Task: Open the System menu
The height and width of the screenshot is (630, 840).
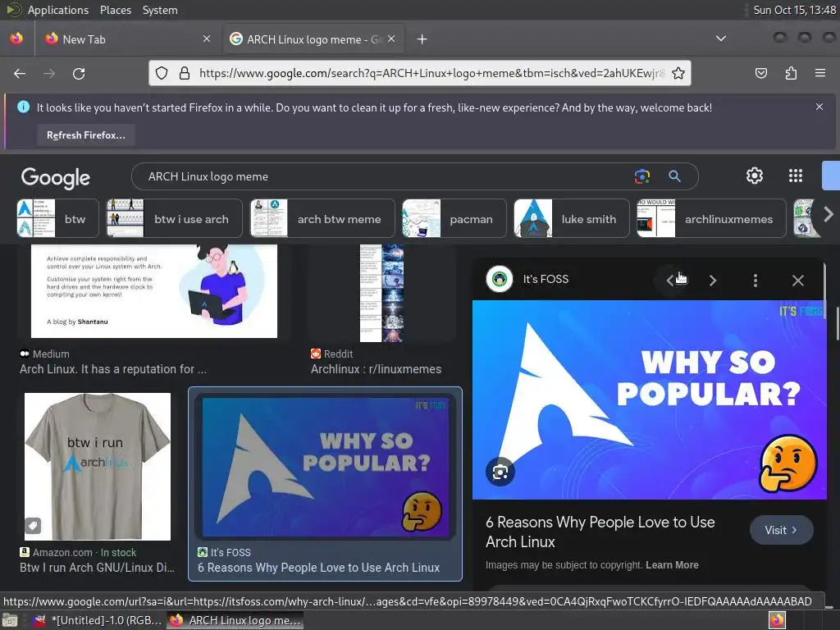Action: pyautogui.click(x=160, y=10)
